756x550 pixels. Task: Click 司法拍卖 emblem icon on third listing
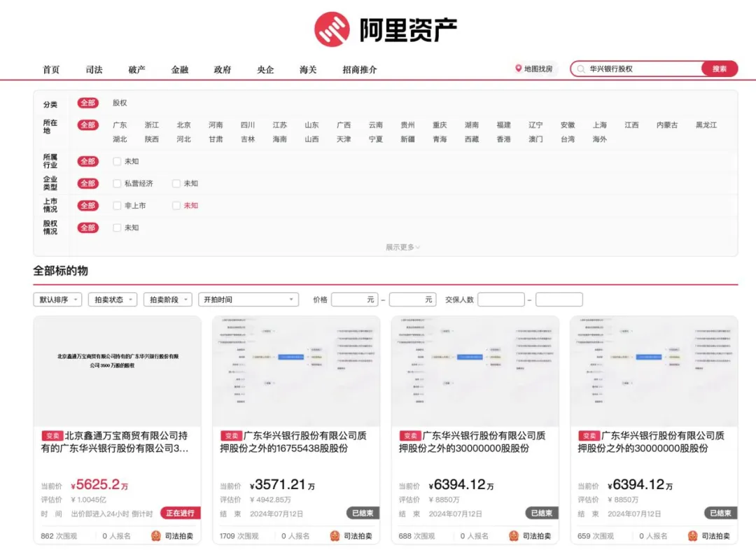514,536
